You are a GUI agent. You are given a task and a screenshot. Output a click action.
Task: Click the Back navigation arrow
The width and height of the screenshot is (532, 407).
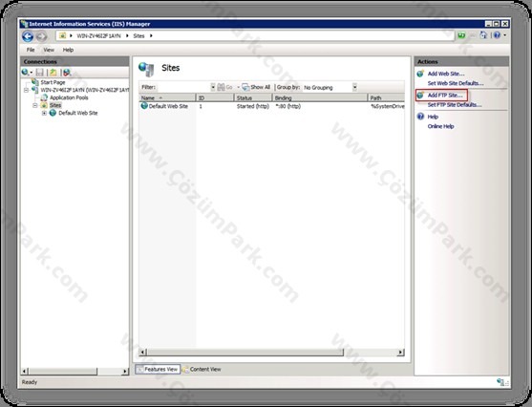tap(28, 36)
